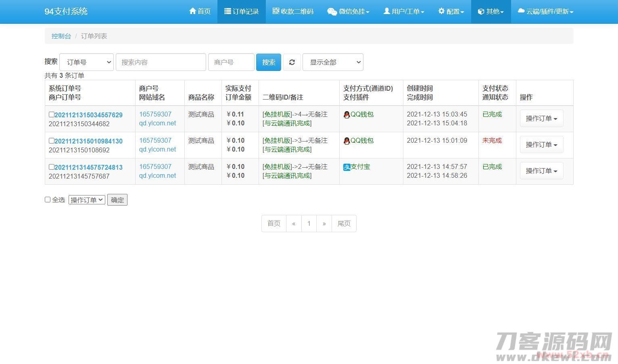Check the box for order 2021121315034557629
Image resolution: width=618 pixels, height=364 pixels.
51,114
